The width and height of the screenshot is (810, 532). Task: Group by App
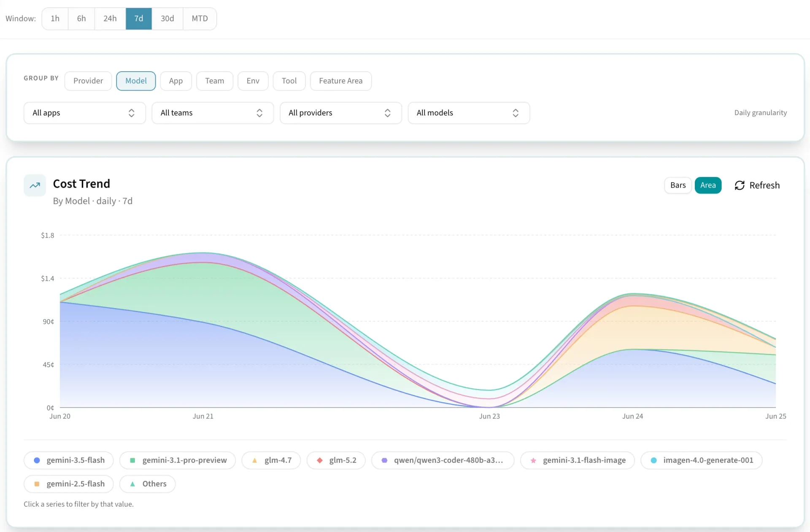point(176,81)
